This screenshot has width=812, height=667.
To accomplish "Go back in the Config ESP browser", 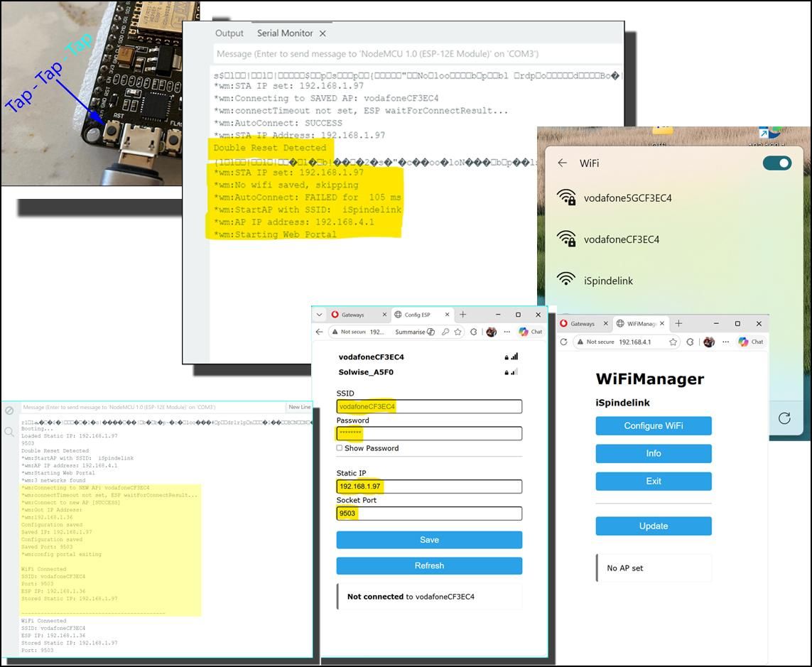I will pyautogui.click(x=319, y=332).
